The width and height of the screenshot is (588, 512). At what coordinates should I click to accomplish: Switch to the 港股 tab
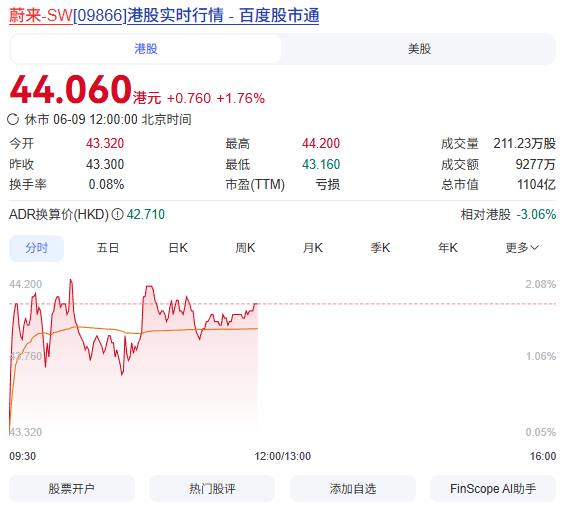tap(146, 49)
